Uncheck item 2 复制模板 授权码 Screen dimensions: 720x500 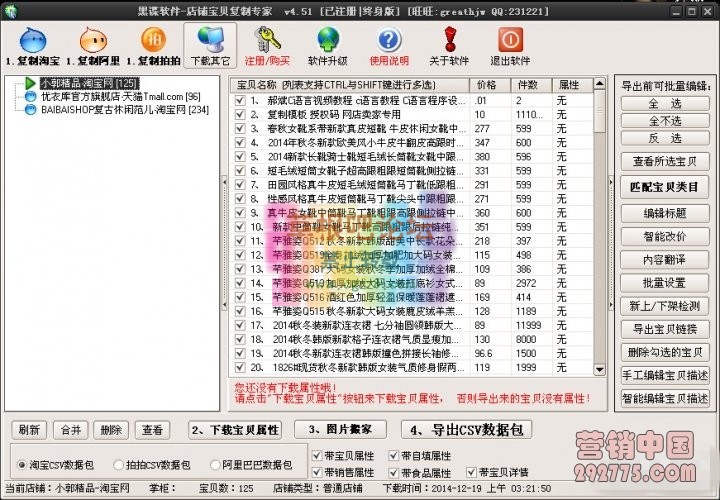click(240, 114)
